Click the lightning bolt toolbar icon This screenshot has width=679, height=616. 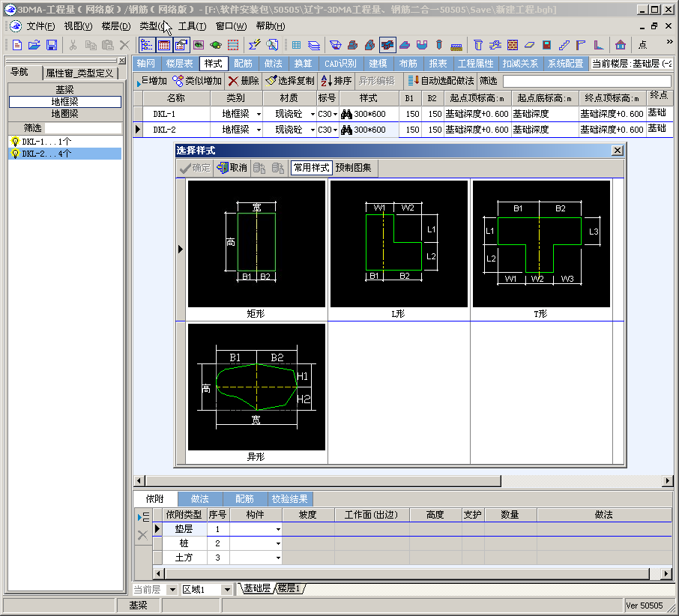[254, 45]
